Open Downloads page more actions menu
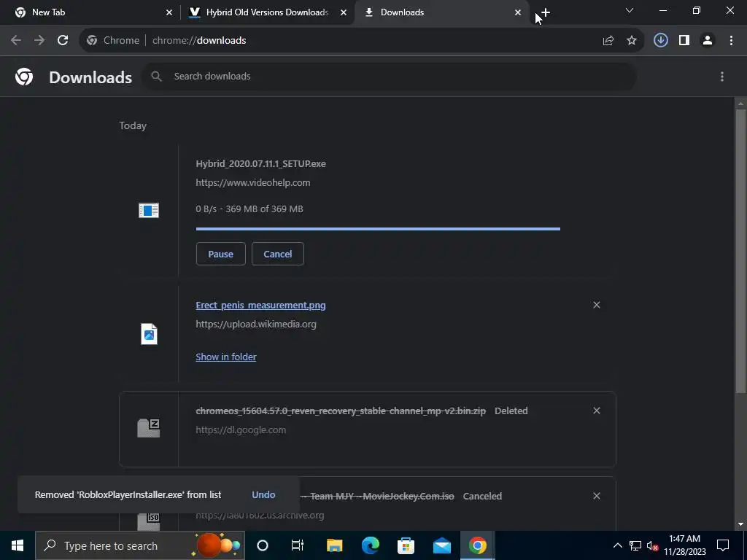The height and width of the screenshot is (560, 747). click(722, 77)
